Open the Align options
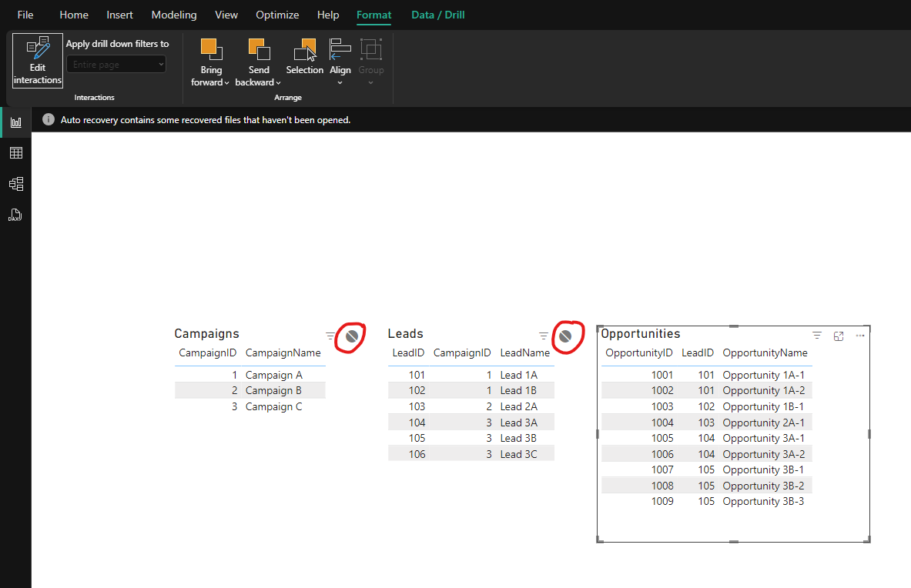 (x=340, y=61)
